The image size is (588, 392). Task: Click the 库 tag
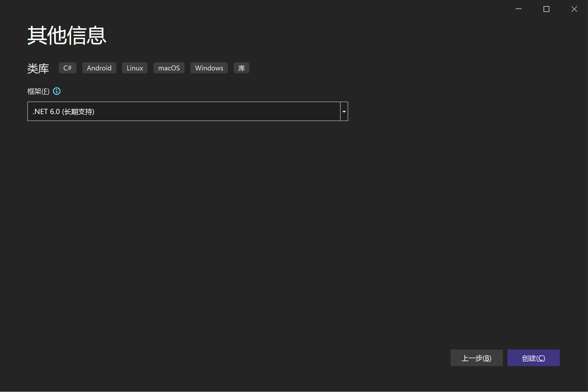point(242,68)
